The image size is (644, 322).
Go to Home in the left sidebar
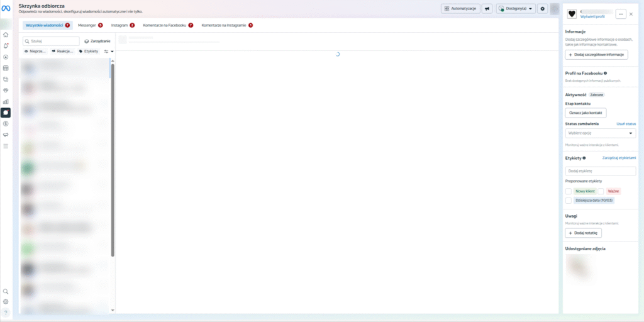point(6,35)
